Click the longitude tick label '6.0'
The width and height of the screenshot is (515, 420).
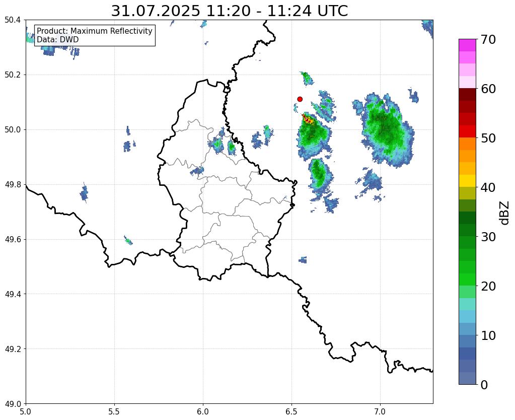pyautogui.click(x=203, y=411)
